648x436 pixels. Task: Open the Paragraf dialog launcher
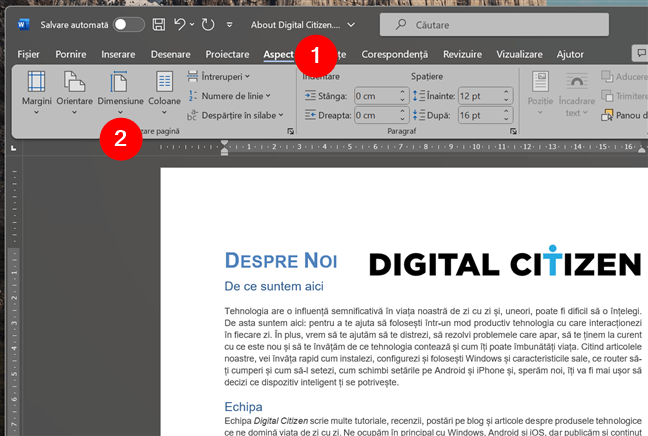coord(513,131)
